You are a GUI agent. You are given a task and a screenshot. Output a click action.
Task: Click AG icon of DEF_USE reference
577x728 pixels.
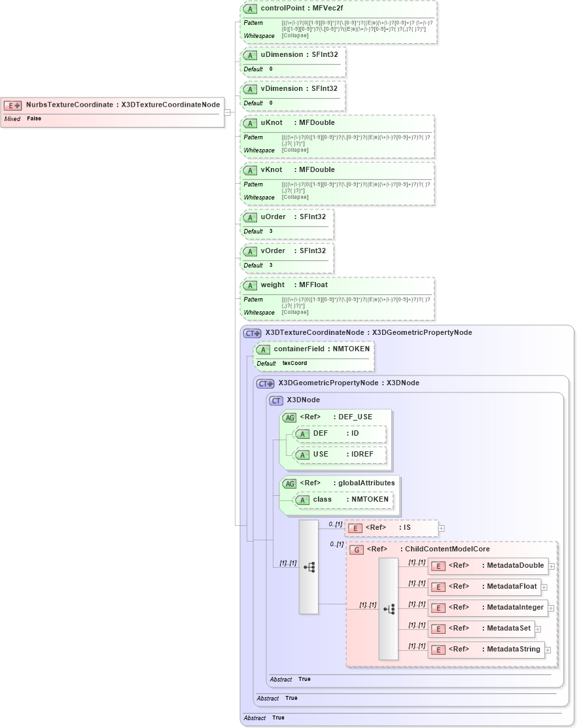[x=290, y=418]
